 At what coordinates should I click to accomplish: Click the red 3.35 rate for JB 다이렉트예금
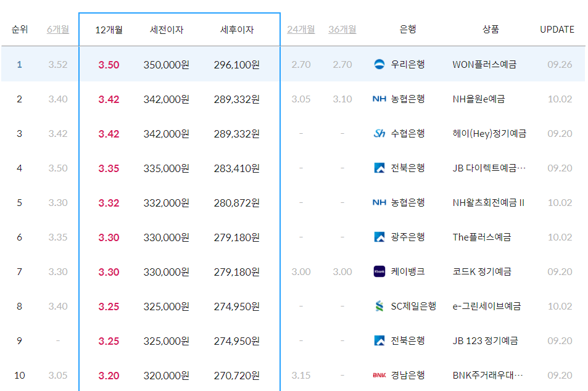tap(109, 168)
